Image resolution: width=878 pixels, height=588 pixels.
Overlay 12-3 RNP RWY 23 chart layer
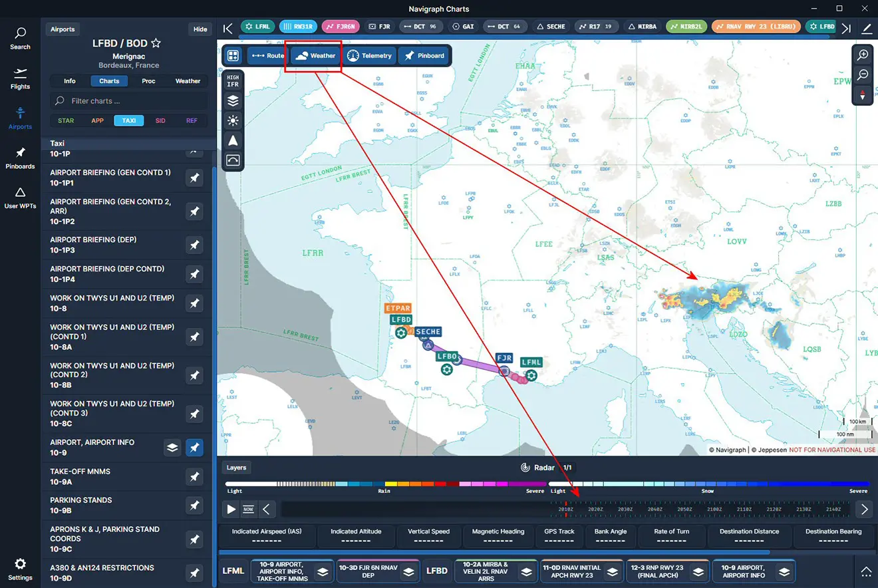tap(698, 571)
